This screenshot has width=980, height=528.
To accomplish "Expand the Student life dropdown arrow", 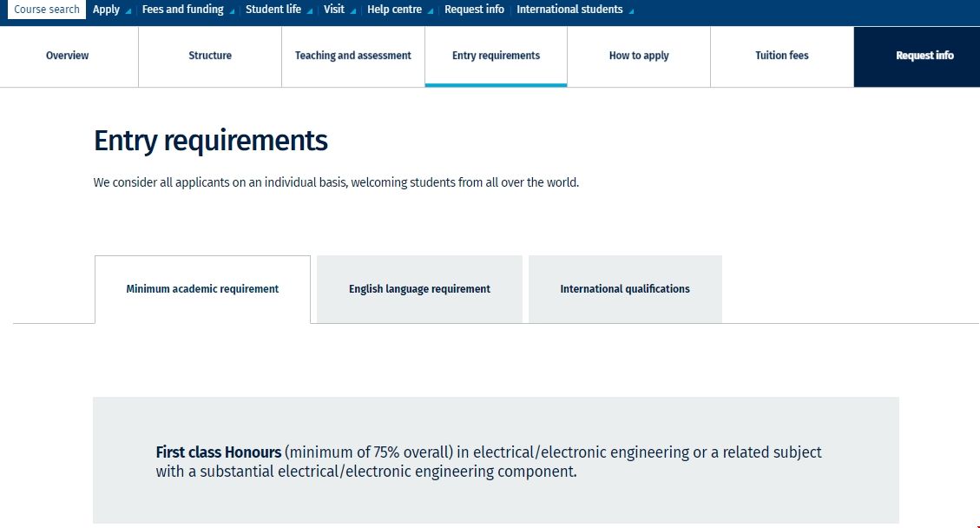I will click(310, 11).
